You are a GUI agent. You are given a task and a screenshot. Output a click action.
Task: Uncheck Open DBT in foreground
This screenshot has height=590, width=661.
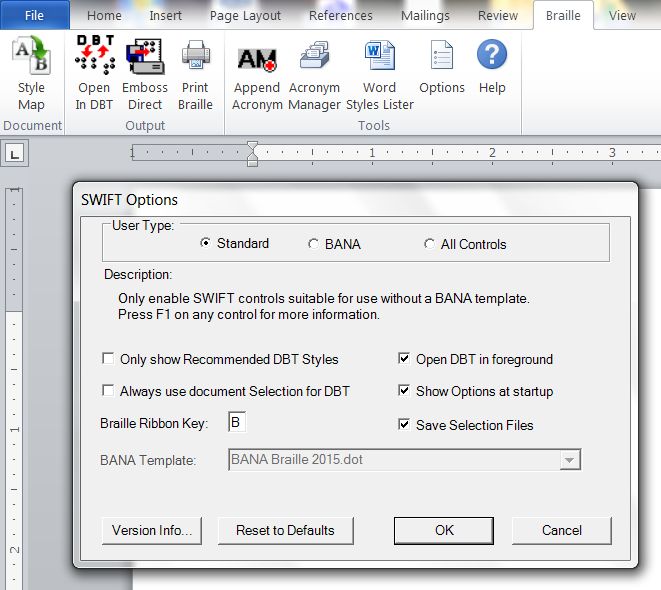(403, 359)
